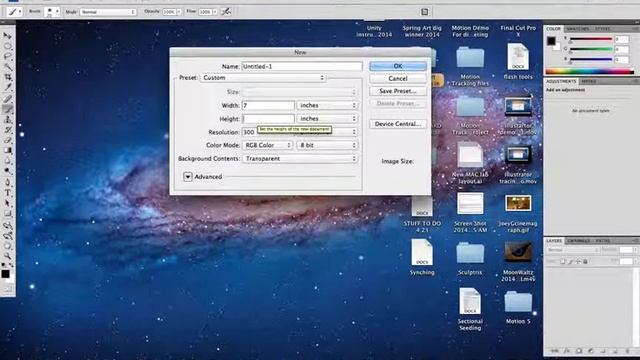Select the Magic Wand tool
Viewport: 640px width, 360px height.
pos(7,67)
